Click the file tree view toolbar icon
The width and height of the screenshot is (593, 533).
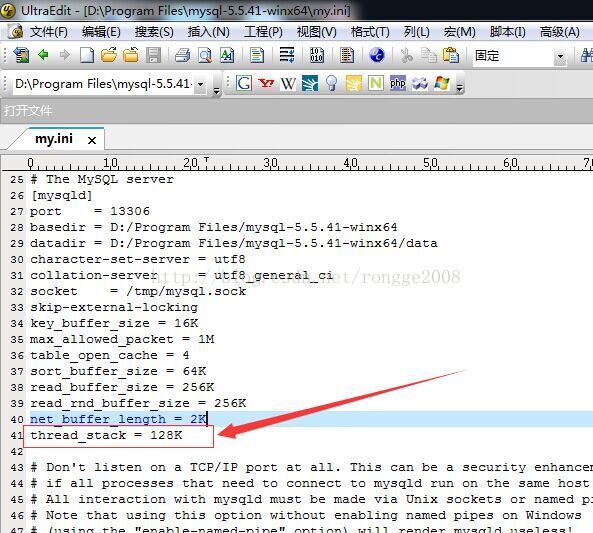(x=21, y=56)
